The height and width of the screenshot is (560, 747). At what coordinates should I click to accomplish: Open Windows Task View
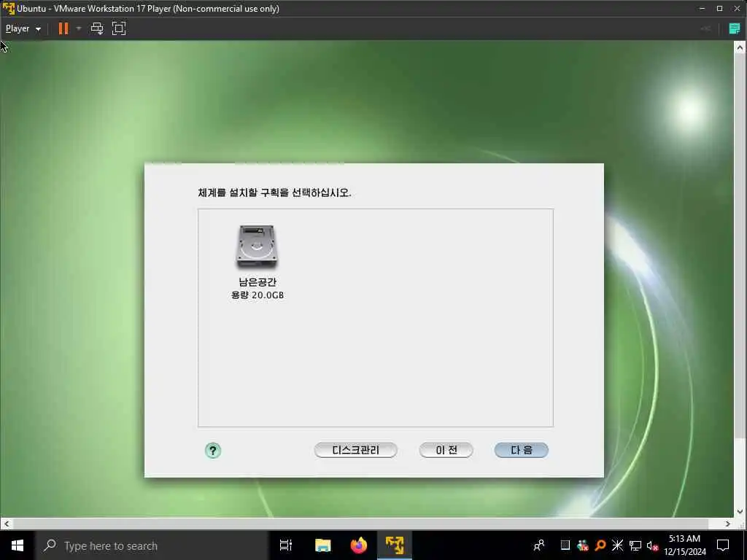point(286,545)
